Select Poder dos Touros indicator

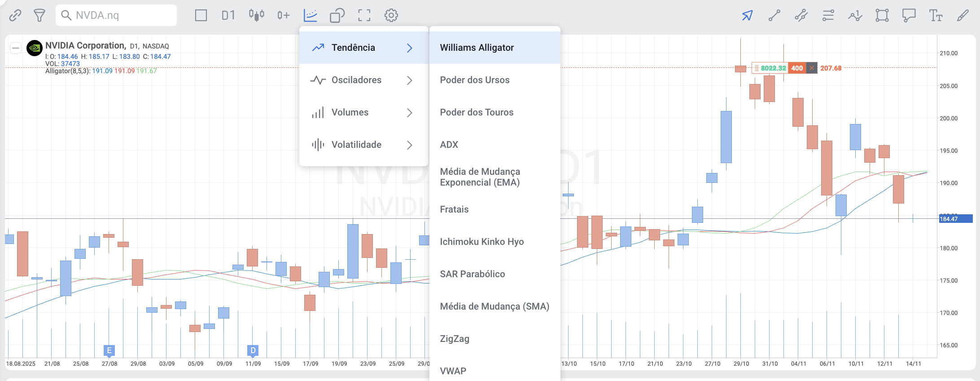coord(495,112)
